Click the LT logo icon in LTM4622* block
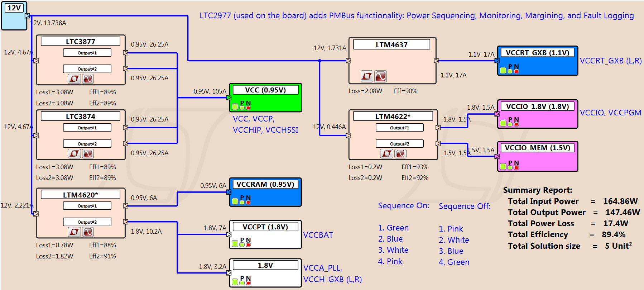Image resolution: width=644 pixels, height=290 pixels. (x=386, y=154)
